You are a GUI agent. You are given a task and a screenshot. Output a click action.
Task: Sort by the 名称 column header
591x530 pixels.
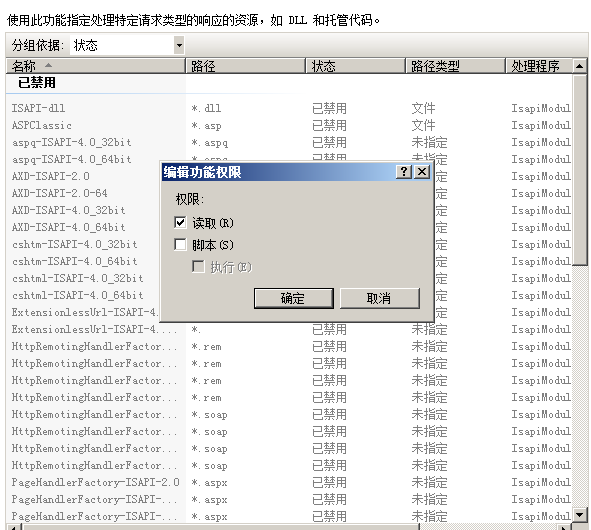(96, 66)
